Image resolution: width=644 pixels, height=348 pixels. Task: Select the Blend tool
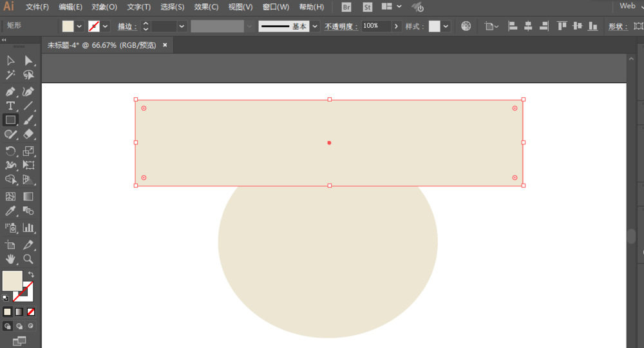[28, 211]
